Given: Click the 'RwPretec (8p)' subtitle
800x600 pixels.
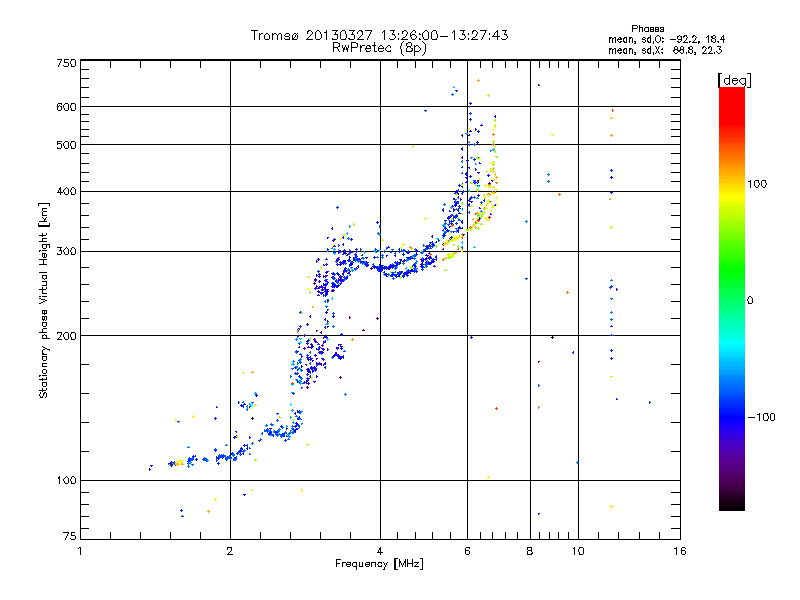Looking at the screenshot, I should pos(379,48).
